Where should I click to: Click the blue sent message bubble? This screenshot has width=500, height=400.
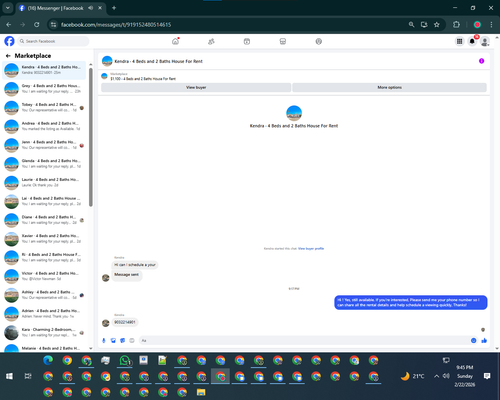(x=411, y=302)
